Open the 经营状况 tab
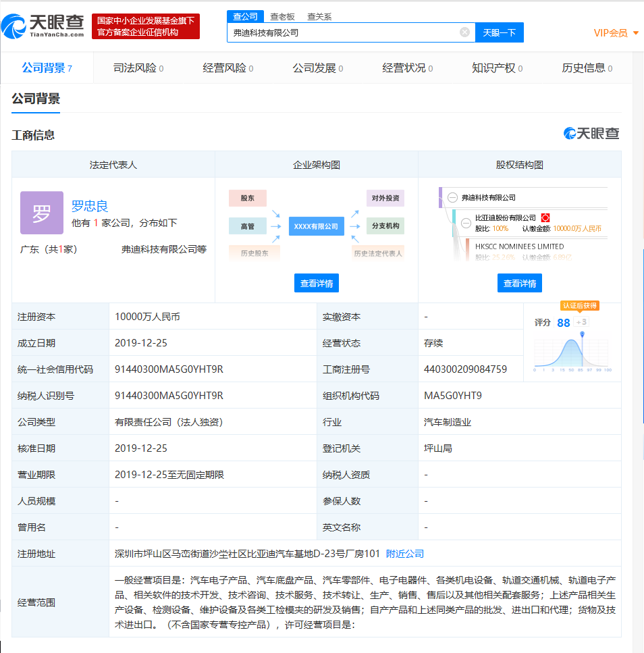 (408, 68)
